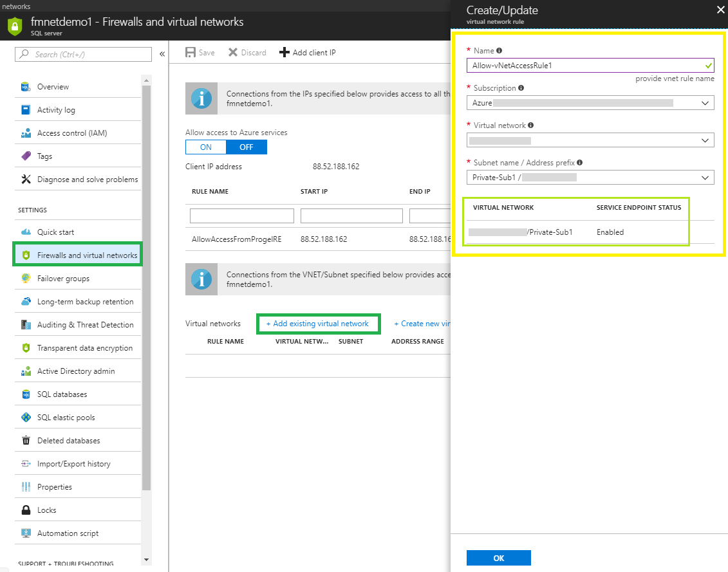Click the Quick start cloud icon

(x=26, y=232)
